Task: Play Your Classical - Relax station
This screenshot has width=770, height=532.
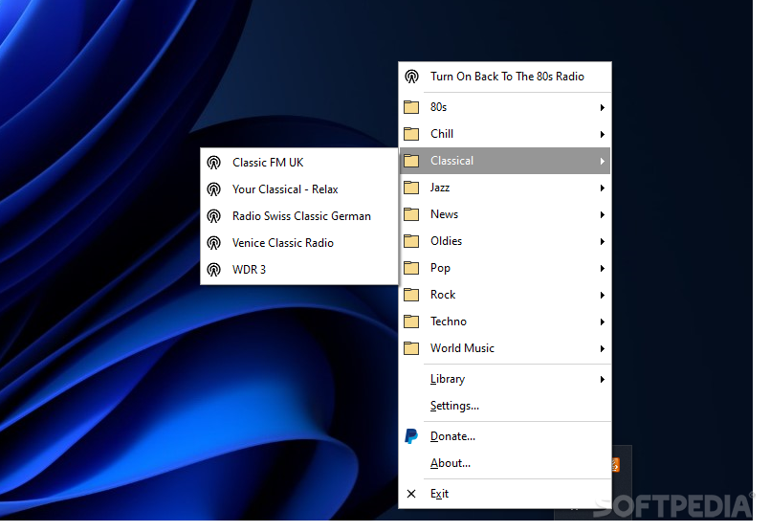Action: [299, 189]
